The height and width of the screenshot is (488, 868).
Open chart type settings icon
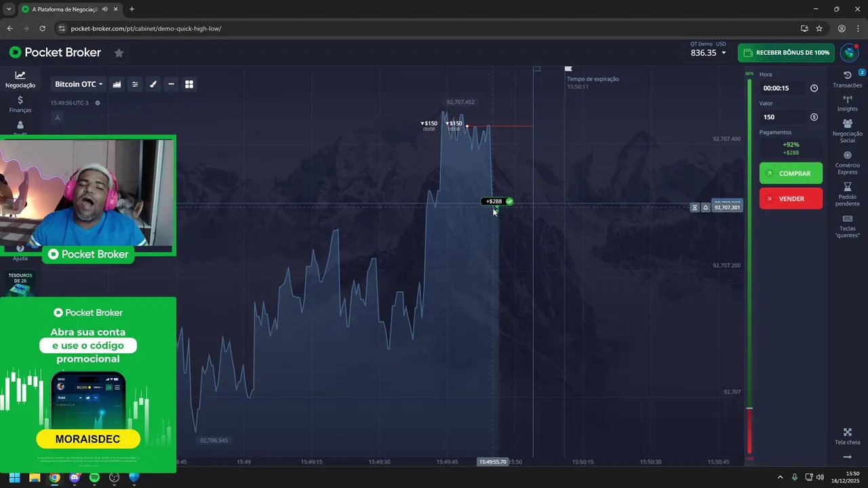pos(117,84)
